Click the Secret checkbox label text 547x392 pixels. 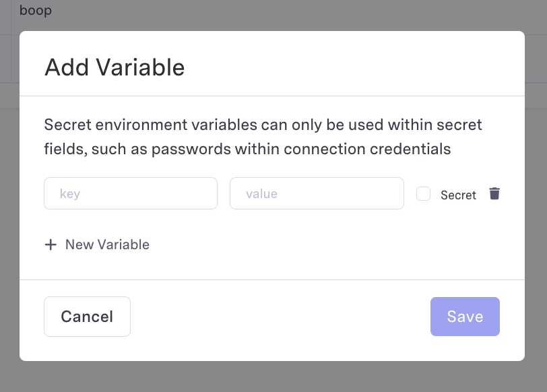point(458,195)
